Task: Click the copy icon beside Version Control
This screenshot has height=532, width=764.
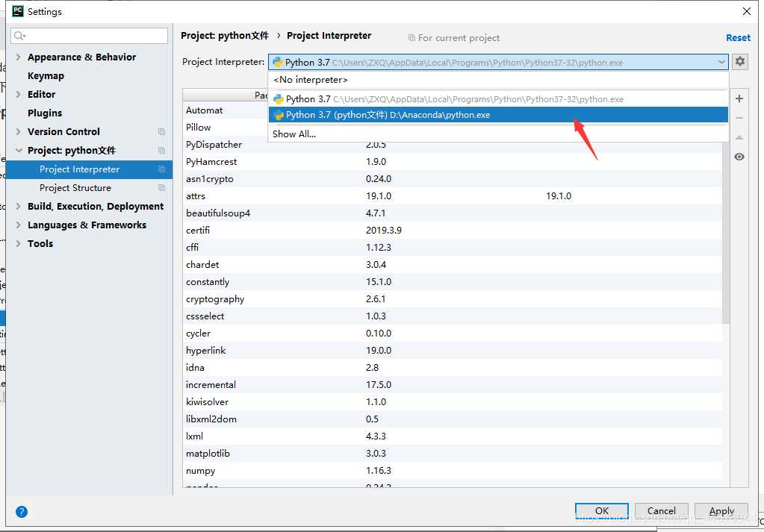Action: (161, 131)
